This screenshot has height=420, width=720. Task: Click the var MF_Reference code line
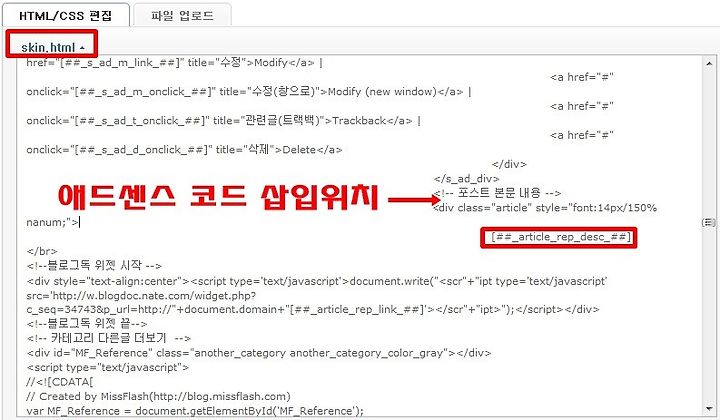195,411
